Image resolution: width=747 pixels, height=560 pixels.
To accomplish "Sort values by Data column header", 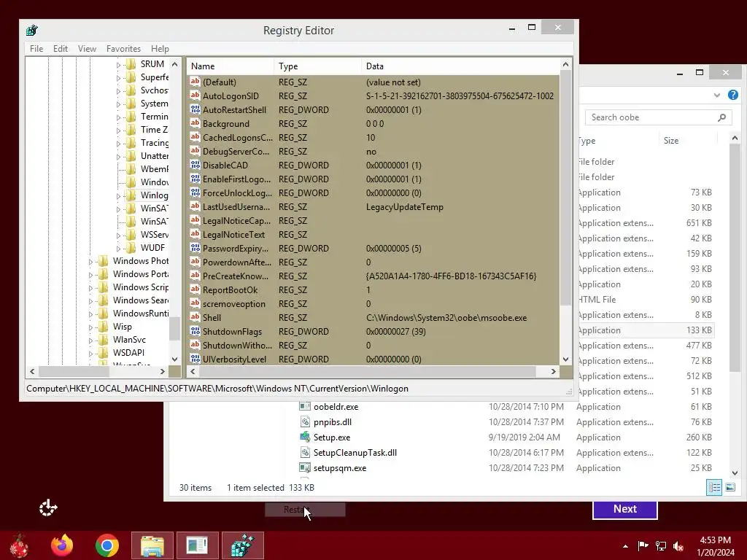I will 460,66.
